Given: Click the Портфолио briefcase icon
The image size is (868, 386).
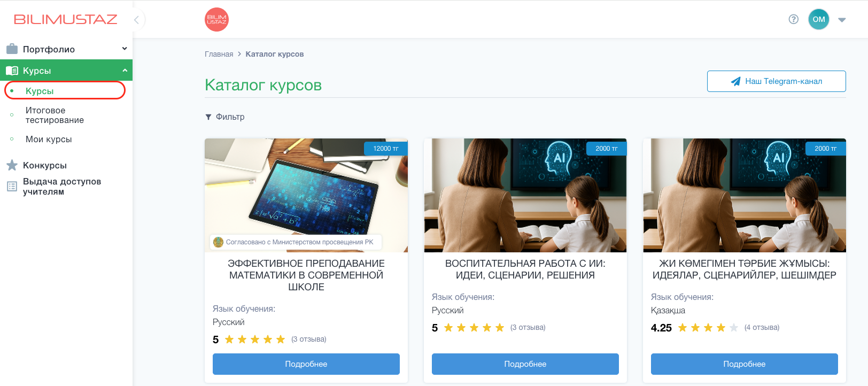Looking at the screenshot, I should click(x=12, y=49).
